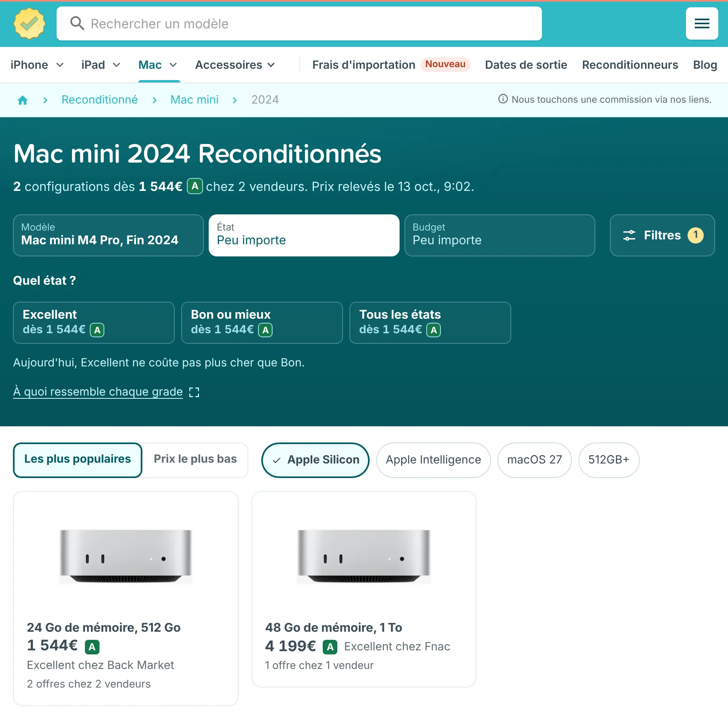Click the grade A badge in subtitle
Screen dimensions: 728x728
[x=195, y=186]
